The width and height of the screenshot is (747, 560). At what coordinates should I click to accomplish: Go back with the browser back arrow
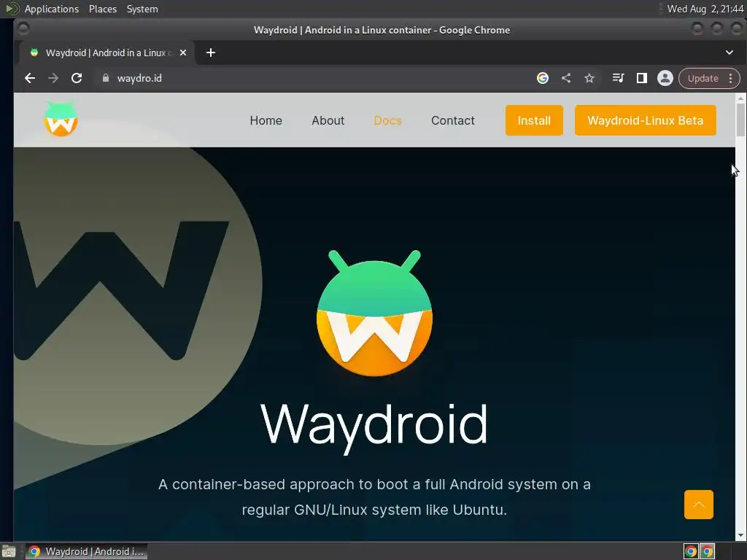30,78
